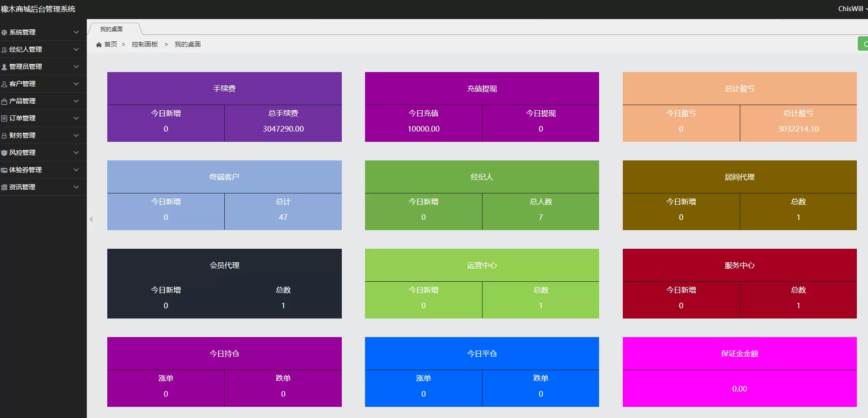Click the 橡木商城后台管理系统 title link
The width and height of the screenshot is (868, 418).
[38, 9]
